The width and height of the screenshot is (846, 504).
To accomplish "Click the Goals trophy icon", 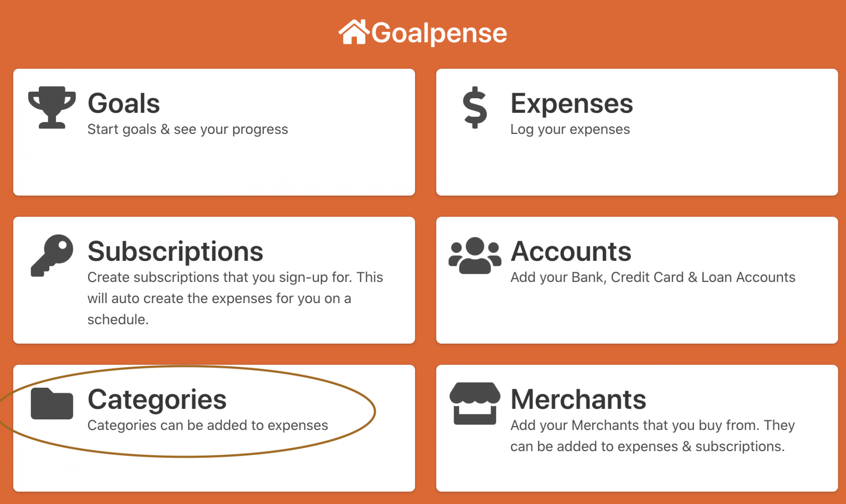I will coord(52,107).
